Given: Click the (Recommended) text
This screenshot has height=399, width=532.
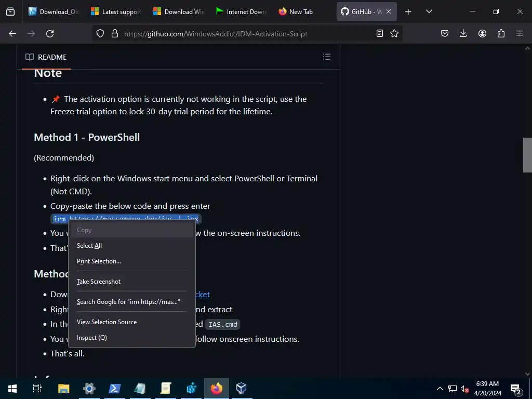Looking at the screenshot, I should (x=64, y=158).
